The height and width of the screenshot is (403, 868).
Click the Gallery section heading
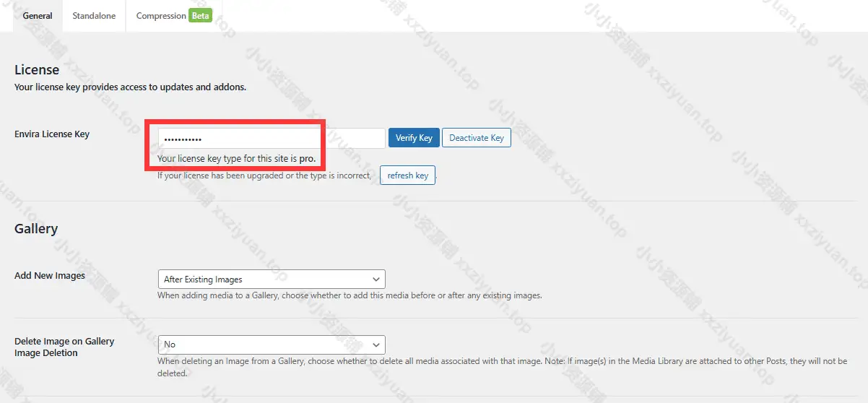click(x=36, y=229)
